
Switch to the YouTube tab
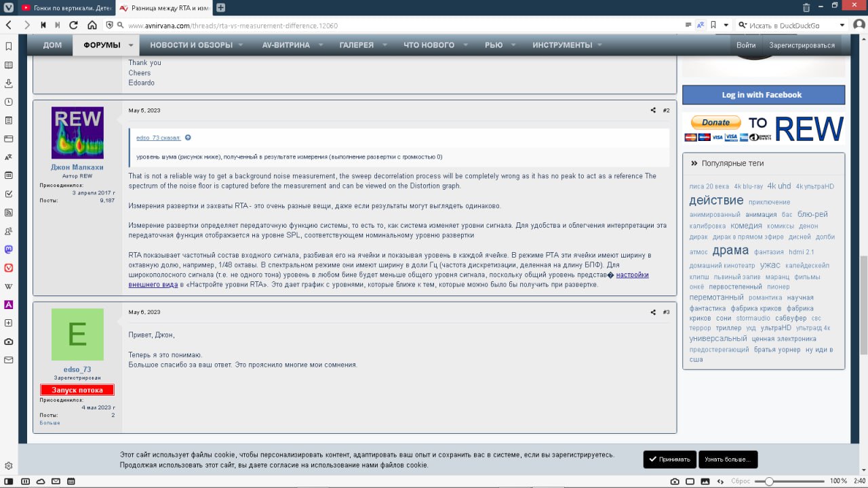click(66, 7)
